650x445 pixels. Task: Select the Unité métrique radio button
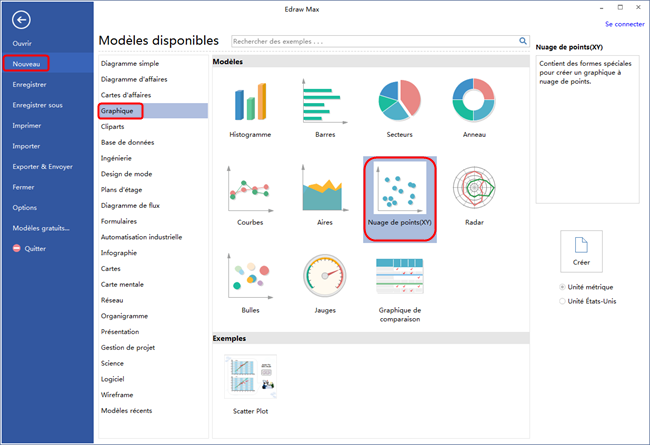(563, 287)
